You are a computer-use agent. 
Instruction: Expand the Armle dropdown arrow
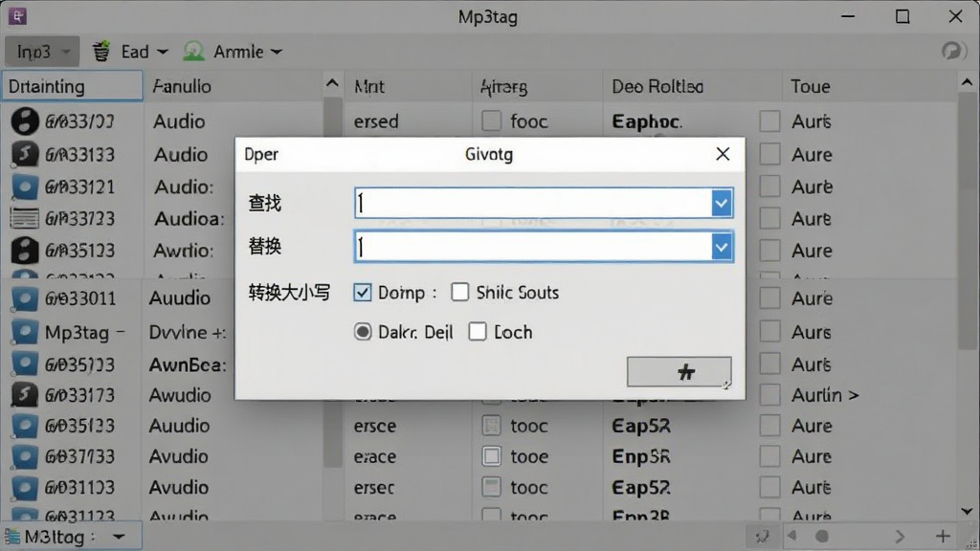[x=277, y=52]
